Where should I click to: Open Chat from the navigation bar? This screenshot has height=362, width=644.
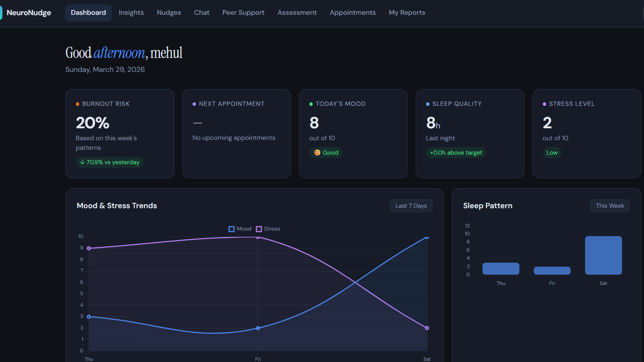coord(201,13)
